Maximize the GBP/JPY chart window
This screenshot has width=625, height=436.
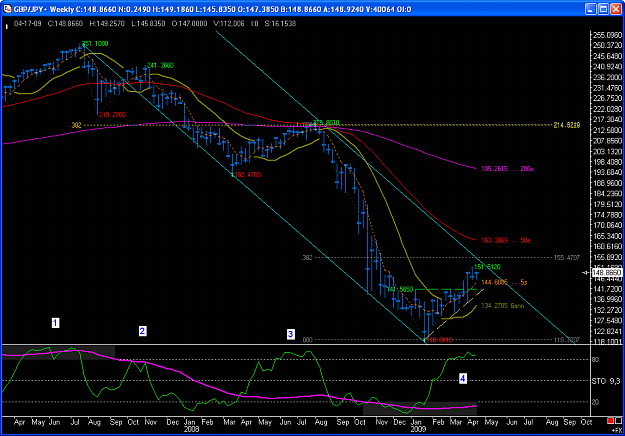[x=603, y=9]
